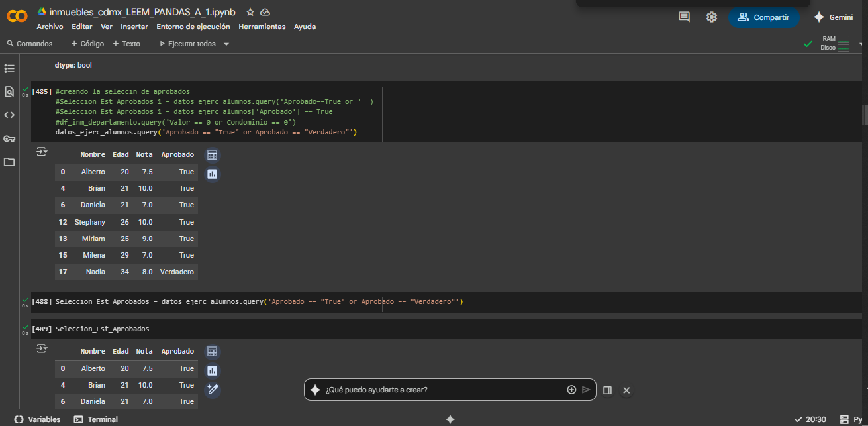The width and height of the screenshot is (868, 426).
Task: Click the Aprobado column header in first table
Action: [177, 154]
